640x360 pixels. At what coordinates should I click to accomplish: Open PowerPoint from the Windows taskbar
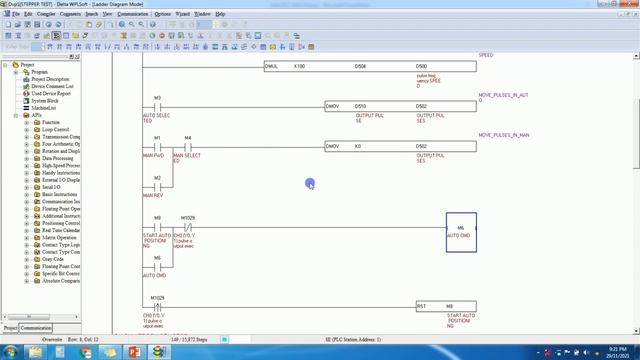point(134,352)
